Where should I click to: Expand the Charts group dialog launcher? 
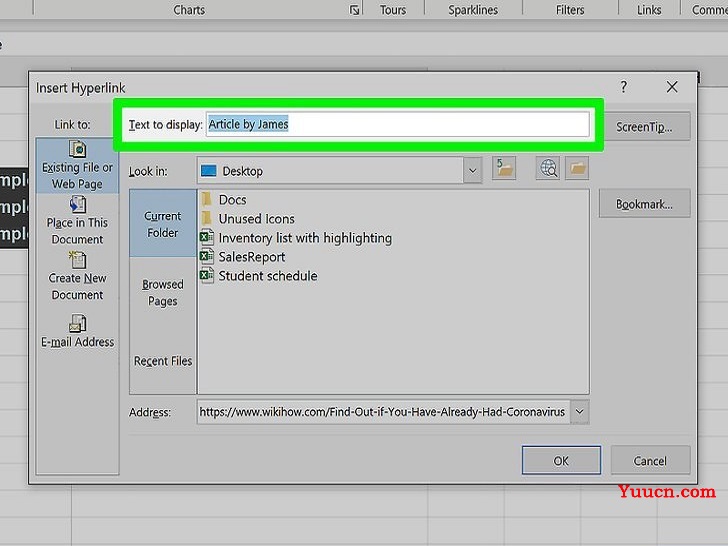[x=354, y=10]
